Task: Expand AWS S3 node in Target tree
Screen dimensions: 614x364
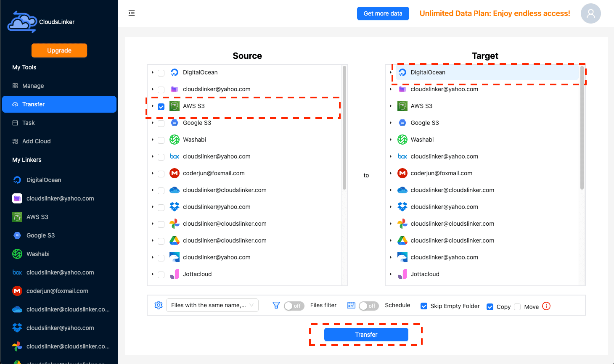Action: coord(391,106)
